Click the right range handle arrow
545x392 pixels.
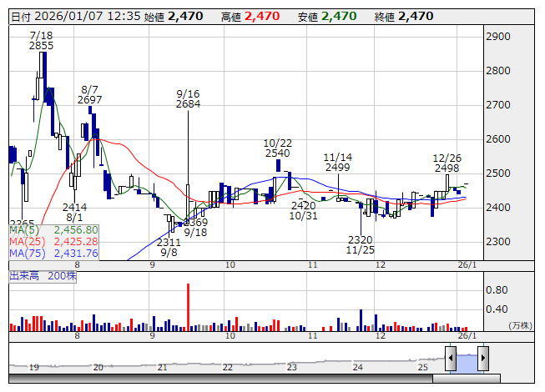(483, 358)
